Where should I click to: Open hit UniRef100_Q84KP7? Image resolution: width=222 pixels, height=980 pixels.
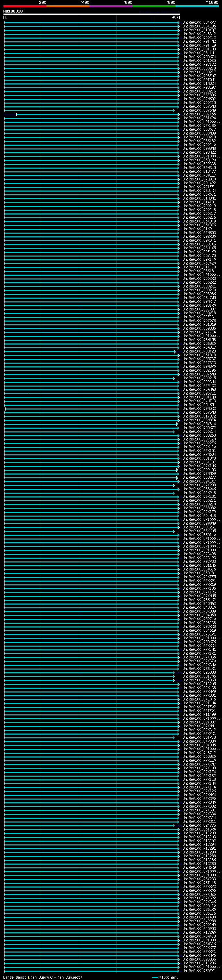199,23
